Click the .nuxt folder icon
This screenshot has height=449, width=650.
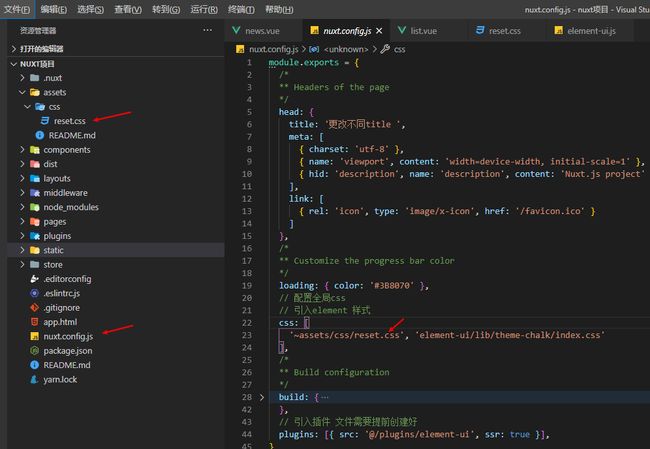pyautogui.click(x=35, y=78)
